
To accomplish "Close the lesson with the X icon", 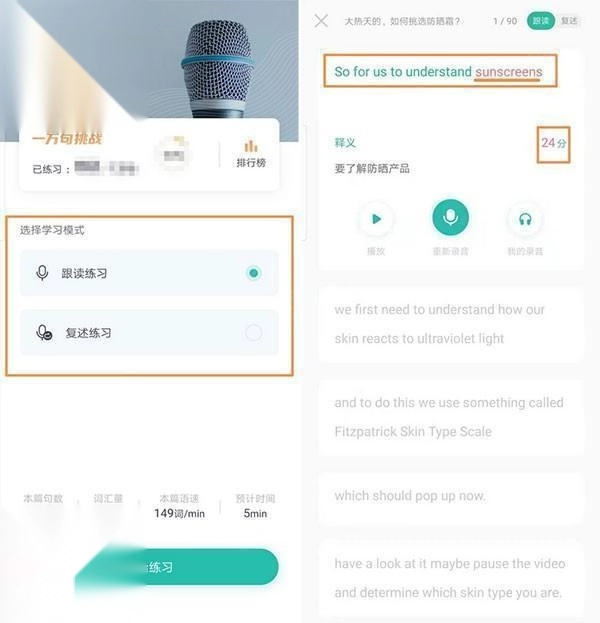I will click(x=321, y=21).
